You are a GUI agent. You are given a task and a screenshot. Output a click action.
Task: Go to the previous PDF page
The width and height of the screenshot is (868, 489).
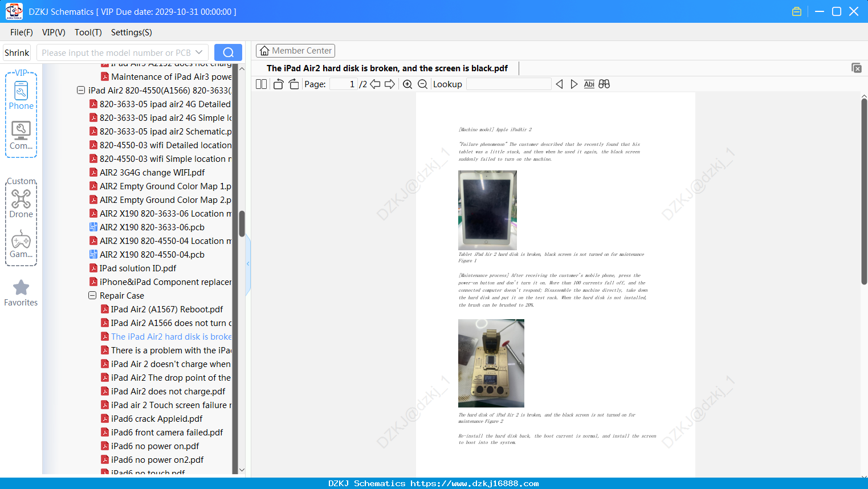(x=375, y=84)
